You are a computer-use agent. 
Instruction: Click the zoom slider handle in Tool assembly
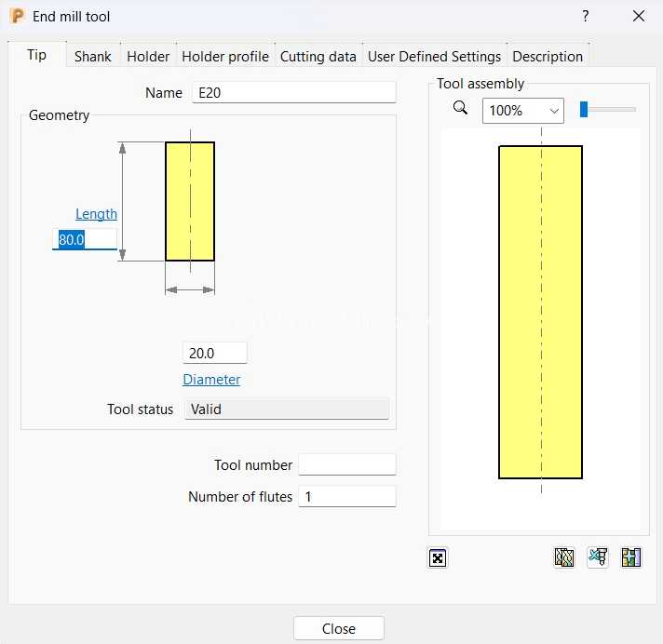(x=584, y=110)
